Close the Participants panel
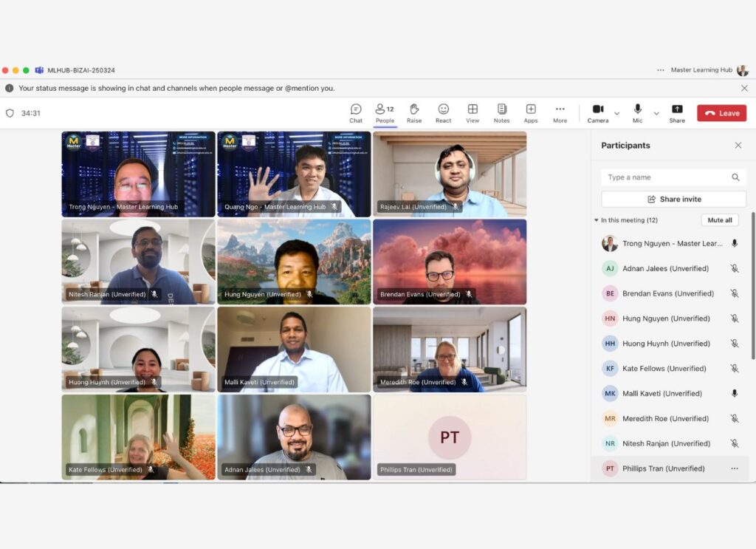 738,146
